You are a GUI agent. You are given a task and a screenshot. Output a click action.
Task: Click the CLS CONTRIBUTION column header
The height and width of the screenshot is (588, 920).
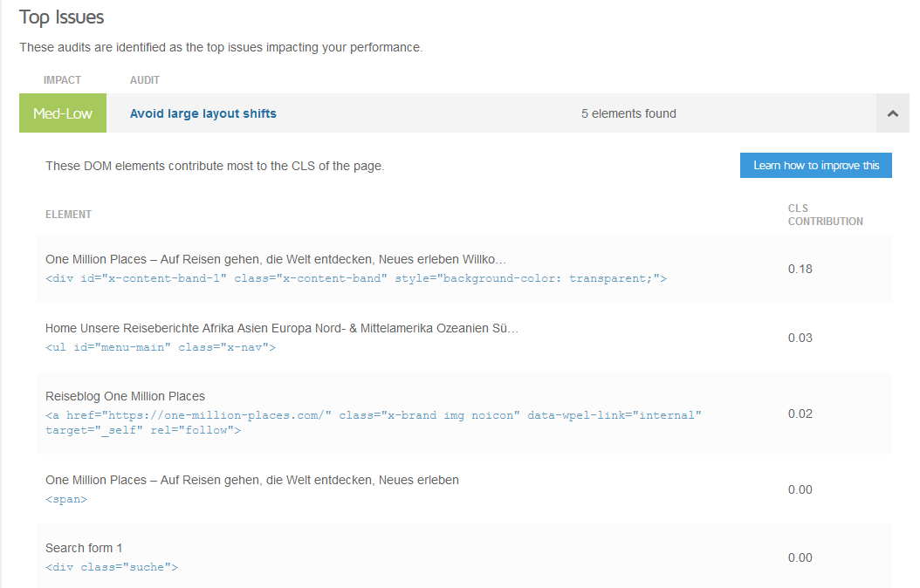coord(825,215)
